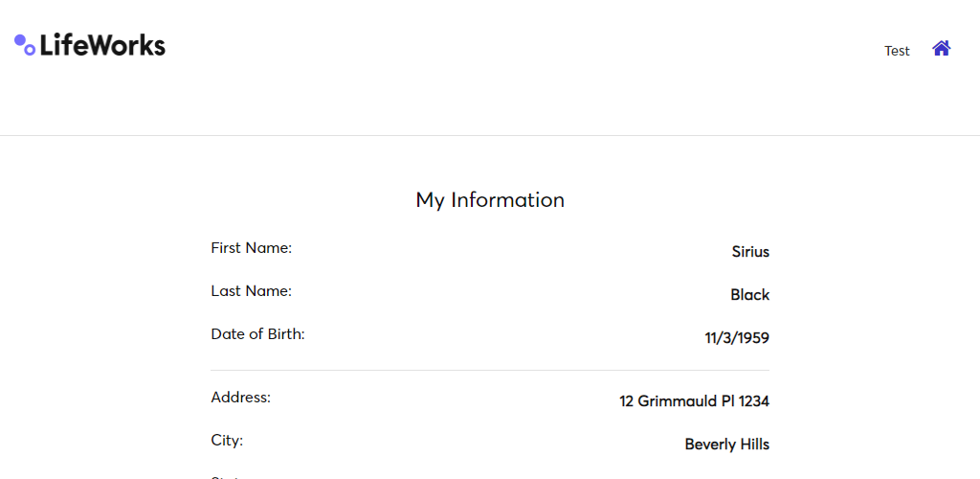
Task: Click the header separator line
Action: 490,136
